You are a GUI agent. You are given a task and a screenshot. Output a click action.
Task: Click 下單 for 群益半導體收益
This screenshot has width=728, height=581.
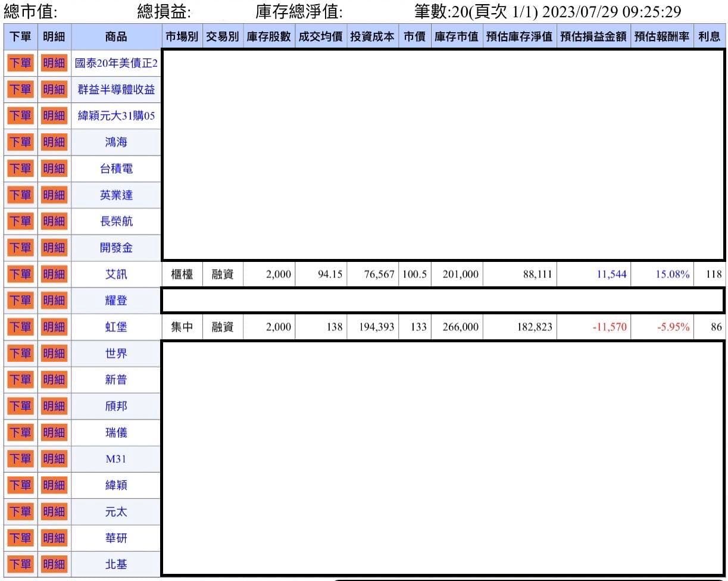pos(20,89)
